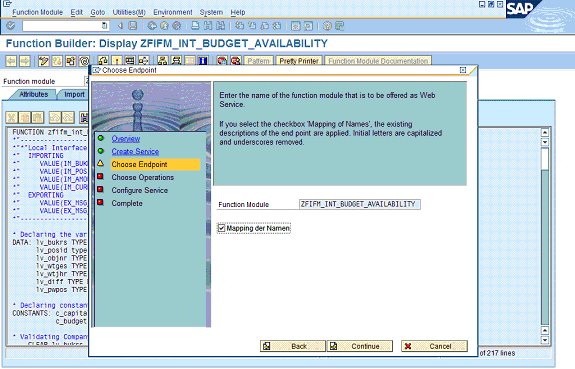
Task: Click the Generate Shortcut icon
Action: 308,26
